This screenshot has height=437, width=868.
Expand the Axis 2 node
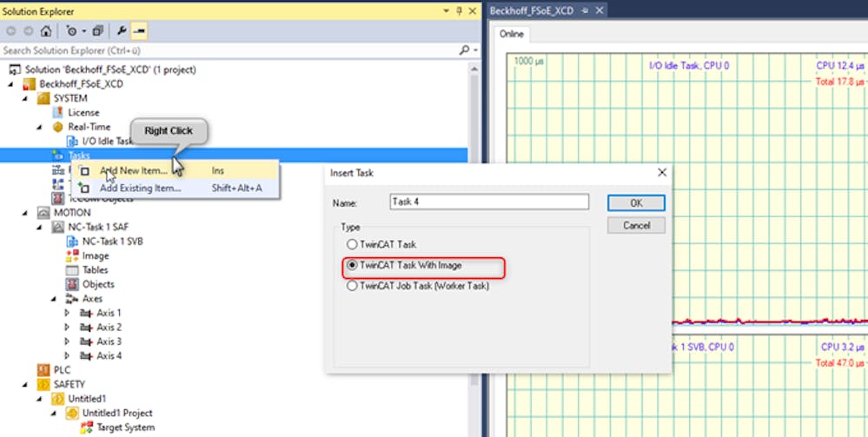coord(68,328)
